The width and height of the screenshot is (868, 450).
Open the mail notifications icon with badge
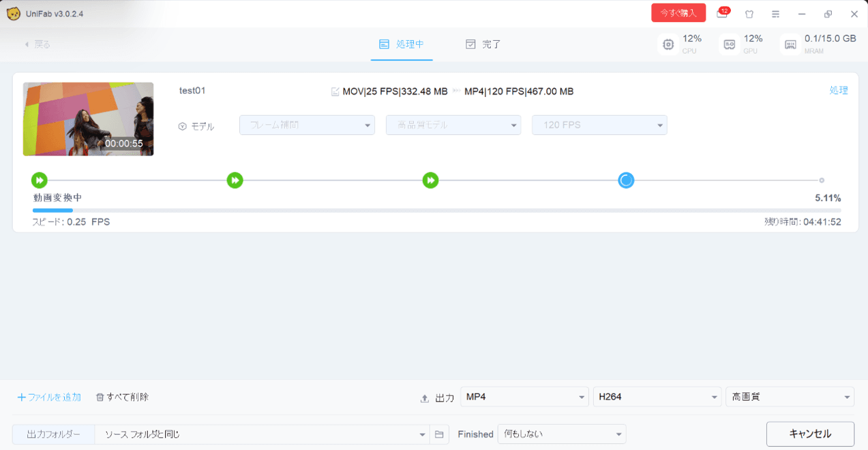[x=722, y=13]
